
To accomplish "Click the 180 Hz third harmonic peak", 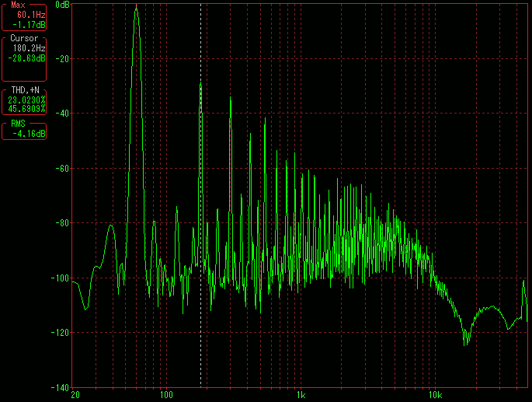I will 200,84.
